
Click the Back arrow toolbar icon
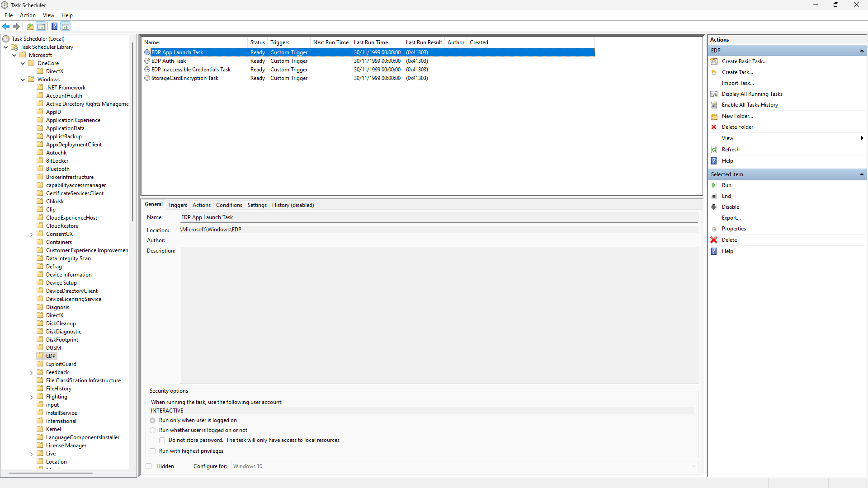click(x=6, y=26)
